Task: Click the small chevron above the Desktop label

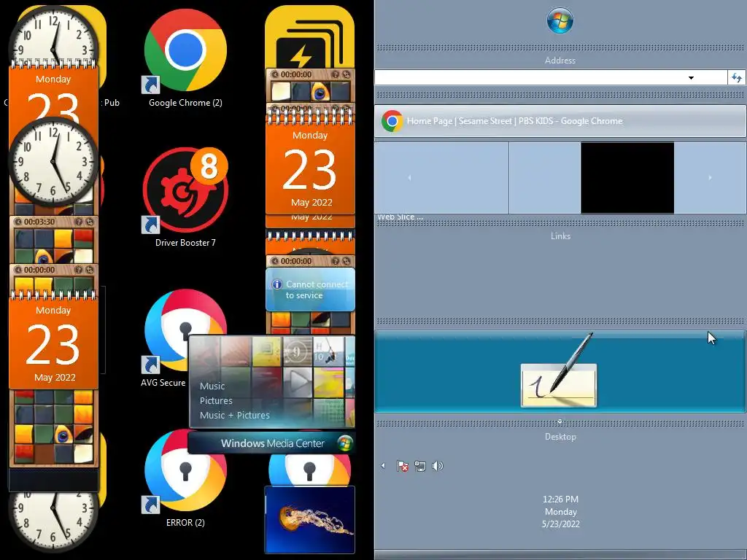Action: click(x=560, y=421)
